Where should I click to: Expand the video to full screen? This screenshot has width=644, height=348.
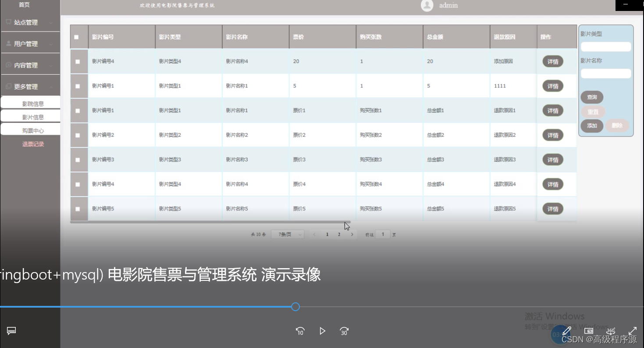pyautogui.click(x=633, y=330)
